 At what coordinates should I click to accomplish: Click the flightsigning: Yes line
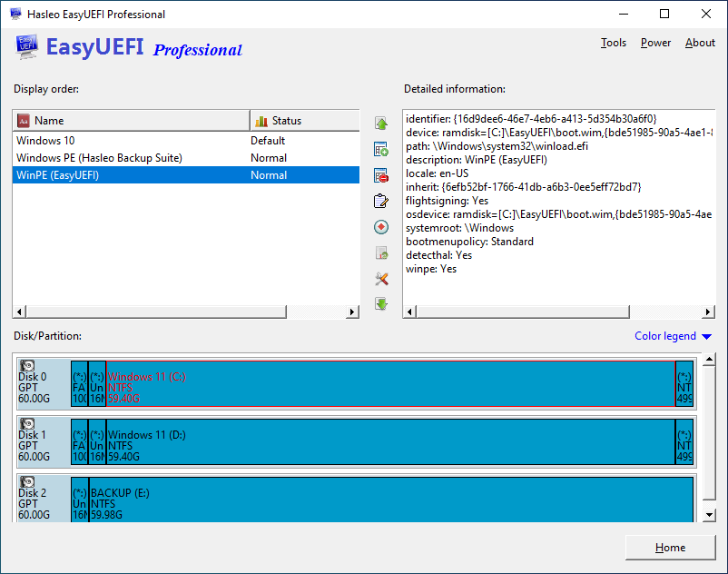pos(447,201)
